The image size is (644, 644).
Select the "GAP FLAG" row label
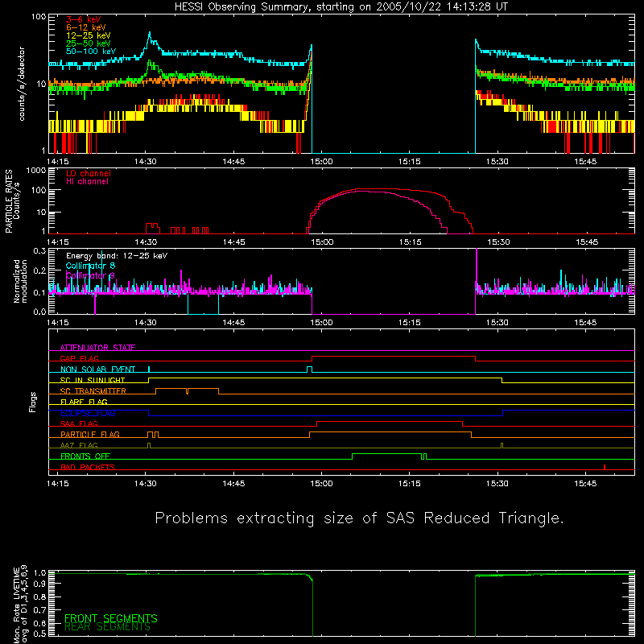pyautogui.click(x=79, y=358)
